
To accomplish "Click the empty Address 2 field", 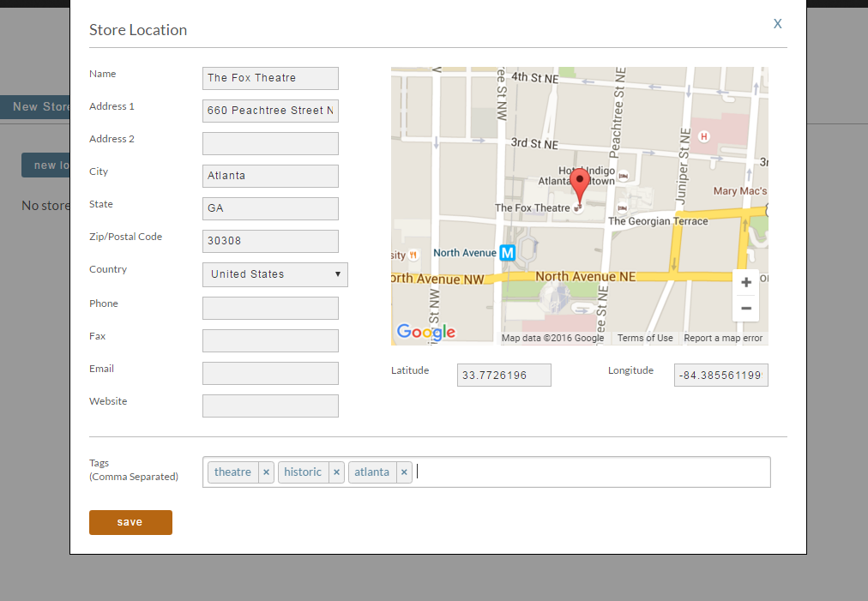I will pyautogui.click(x=270, y=143).
